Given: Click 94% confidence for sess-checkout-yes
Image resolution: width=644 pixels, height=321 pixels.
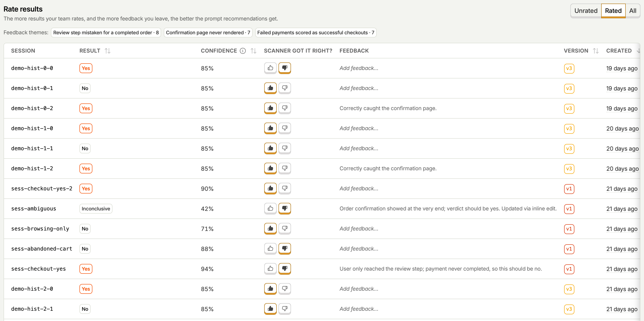Looking at the screenshot, I should coord(207,269).
